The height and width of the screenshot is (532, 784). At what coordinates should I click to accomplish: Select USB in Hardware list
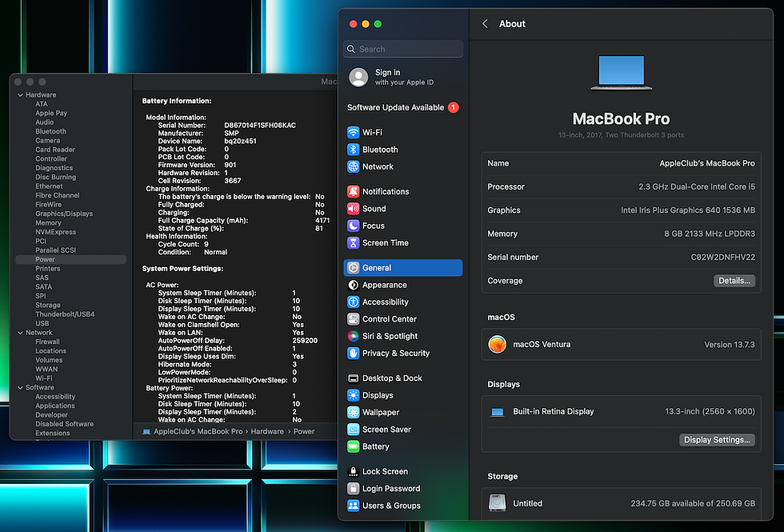click(x=42, y=323)
